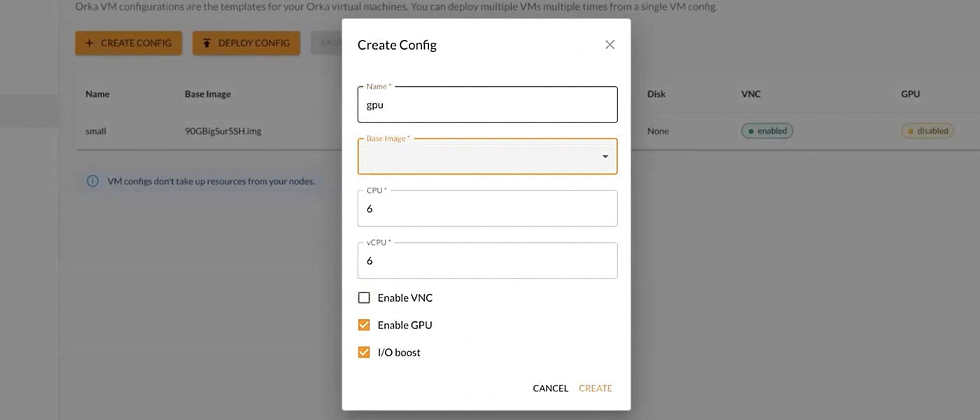The image size is (980, 420).
Task: Select the CPU input field
Action: pos(487,208)
